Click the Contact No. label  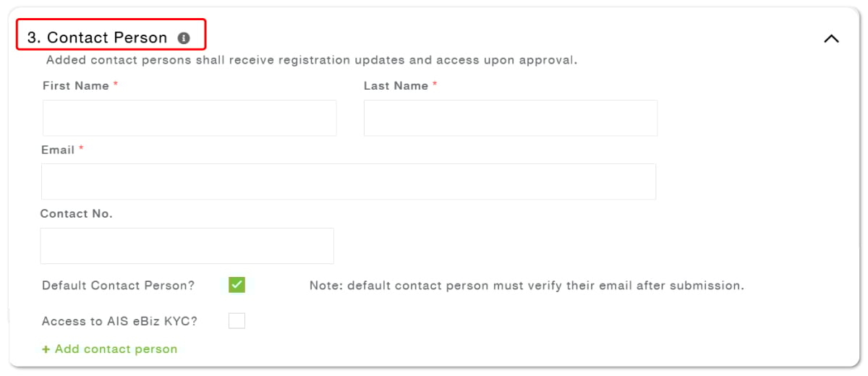[77, 213]
